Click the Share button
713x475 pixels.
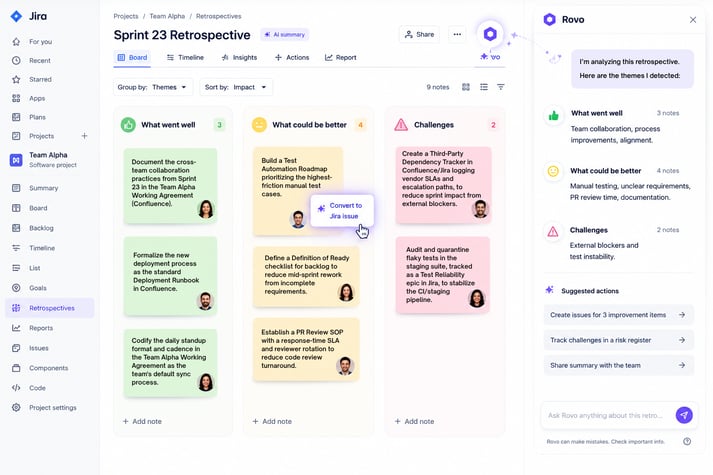pos(419,34)
